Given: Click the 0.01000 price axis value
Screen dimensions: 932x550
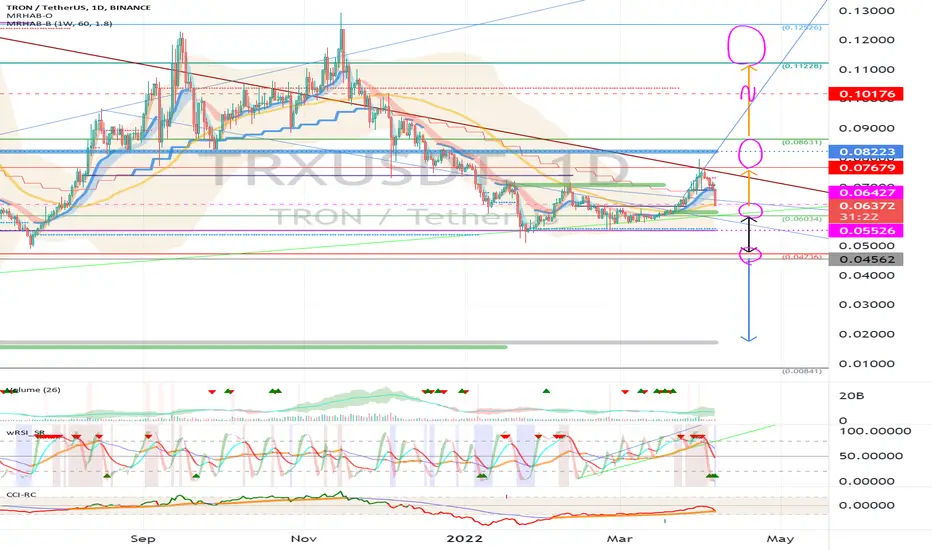Looking at the screenshot, I should 866,364.
